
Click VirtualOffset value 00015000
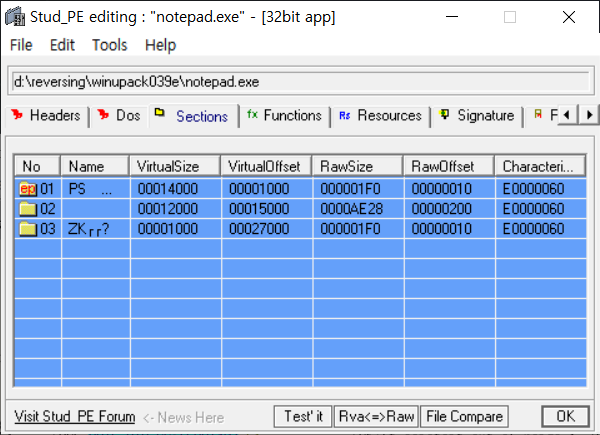pos(259,209)
